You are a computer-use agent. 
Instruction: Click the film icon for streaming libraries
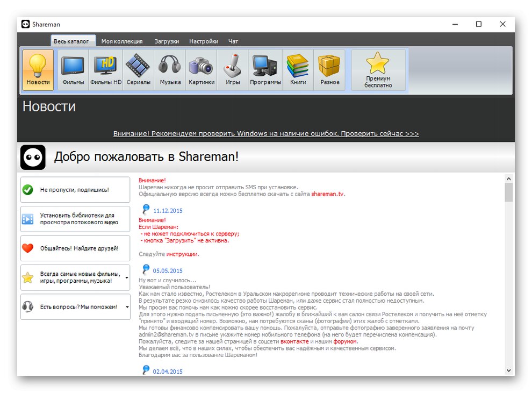click(x=28, y=219)
